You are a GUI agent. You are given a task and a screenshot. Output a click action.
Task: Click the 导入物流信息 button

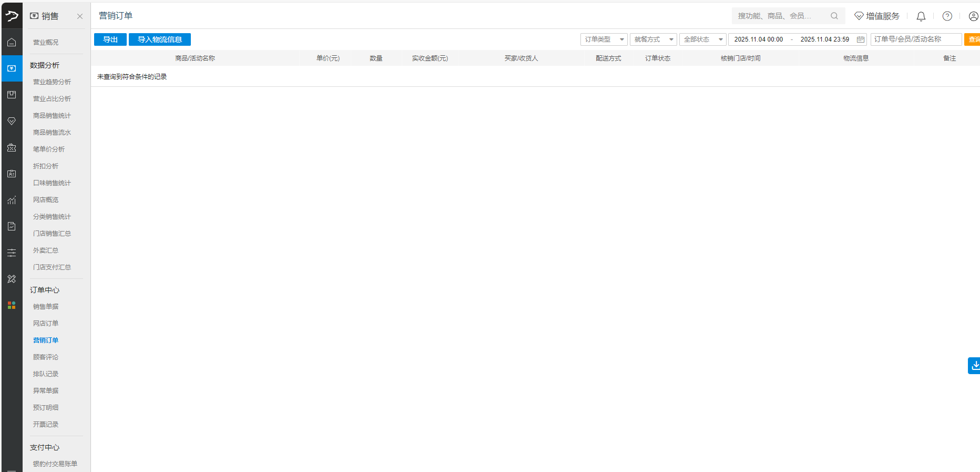point(159,39)
